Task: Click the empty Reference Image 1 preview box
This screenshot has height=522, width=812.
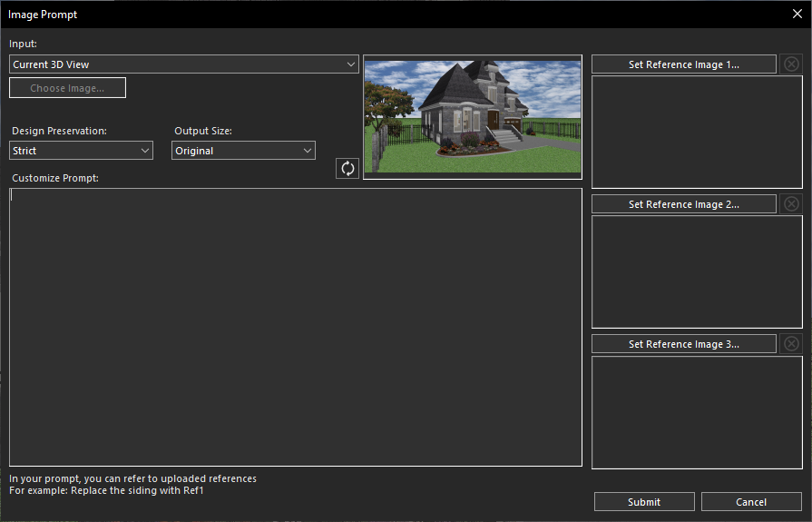Action: click(x=697, y=133)
